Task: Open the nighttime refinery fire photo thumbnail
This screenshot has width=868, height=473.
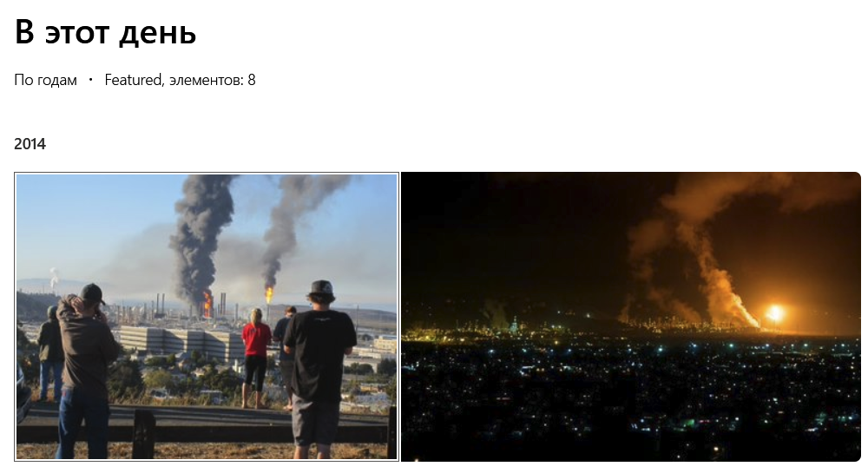Action: pyautogui.click(x=631, y=317)
